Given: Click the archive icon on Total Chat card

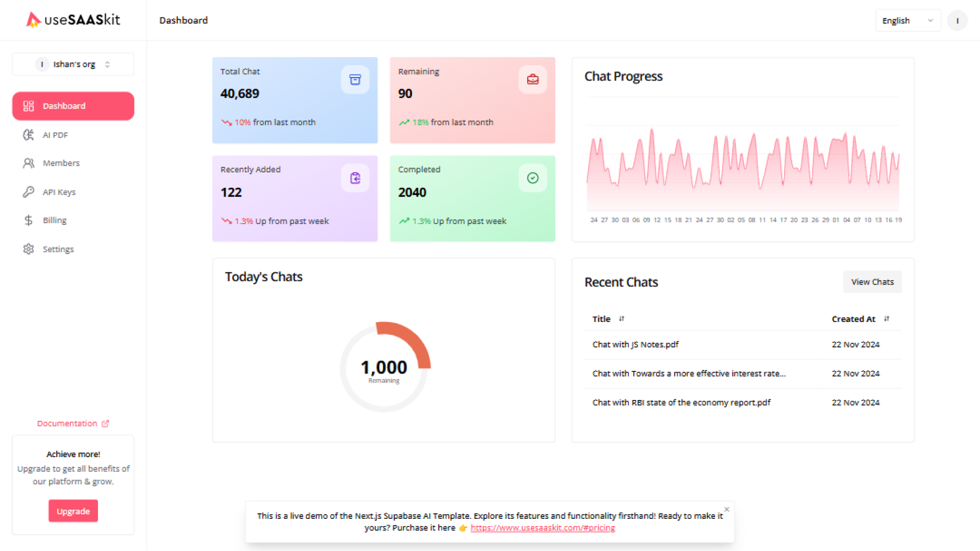Looking at the screenshot, I should coord(355,80).
